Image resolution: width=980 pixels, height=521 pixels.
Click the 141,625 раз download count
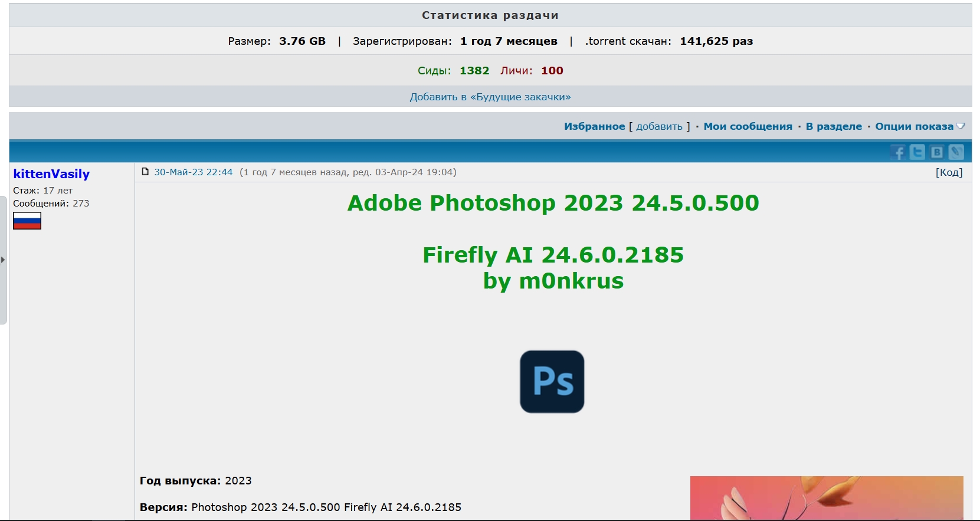(x=716, y=41)
